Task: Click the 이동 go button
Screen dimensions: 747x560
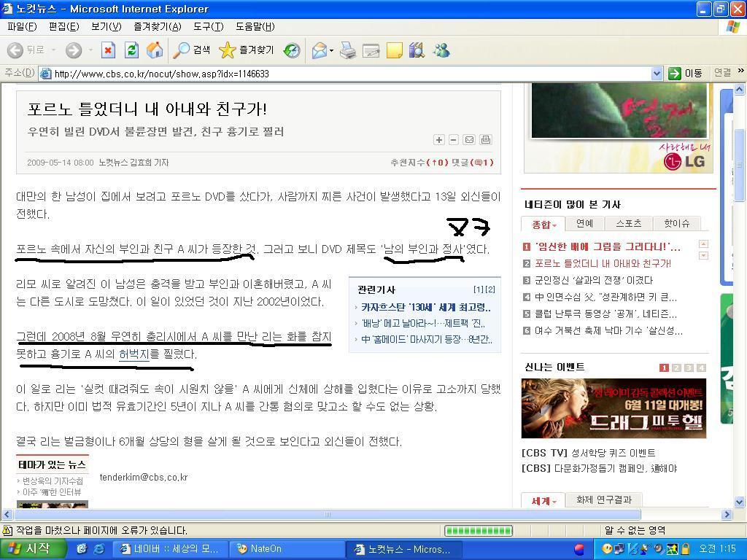Action: [685, 74]
